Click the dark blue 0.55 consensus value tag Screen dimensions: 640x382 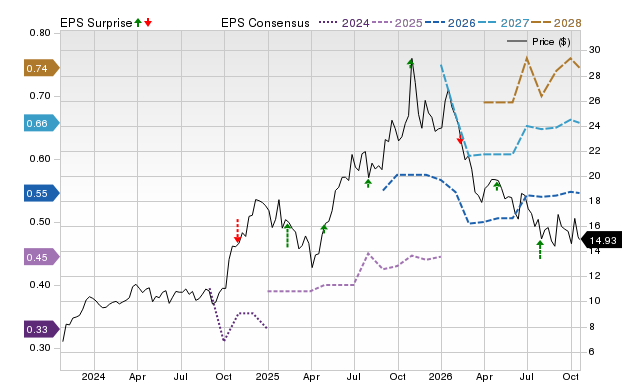click(42, 193)
